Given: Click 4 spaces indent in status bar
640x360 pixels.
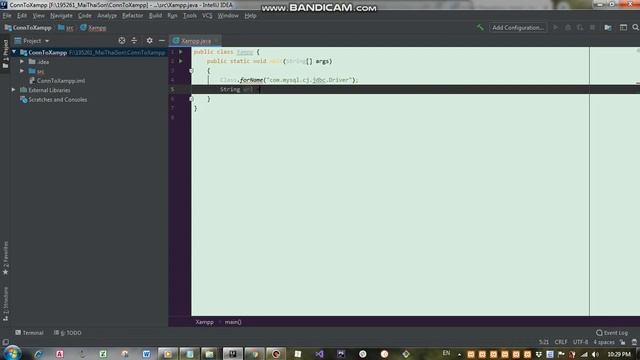Looking at the screenshot, I should 604,342.
